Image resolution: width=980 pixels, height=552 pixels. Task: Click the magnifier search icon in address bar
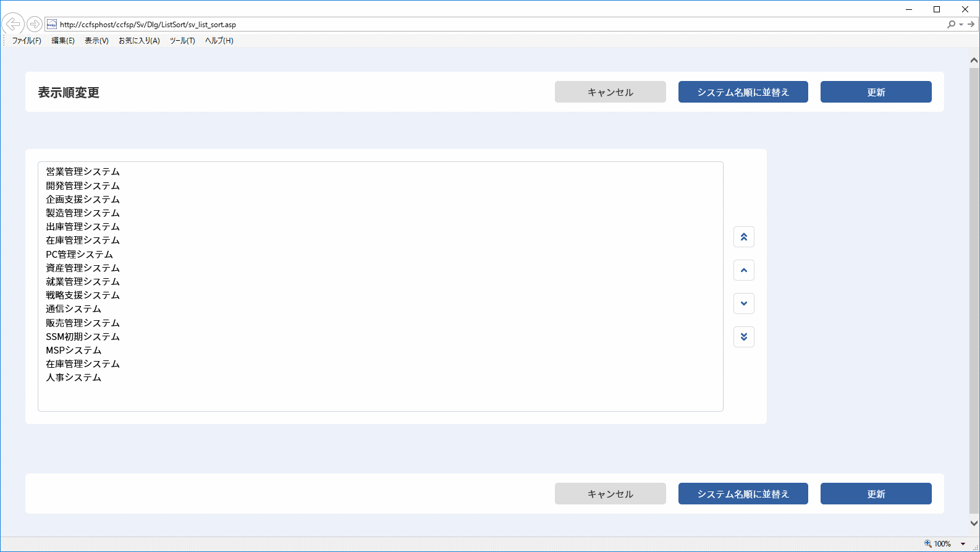(951, 25)
